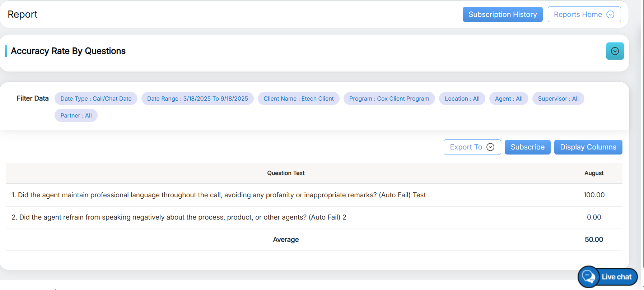Select the Date Type filter chip
644x290 pixels.
pos(96,99)
